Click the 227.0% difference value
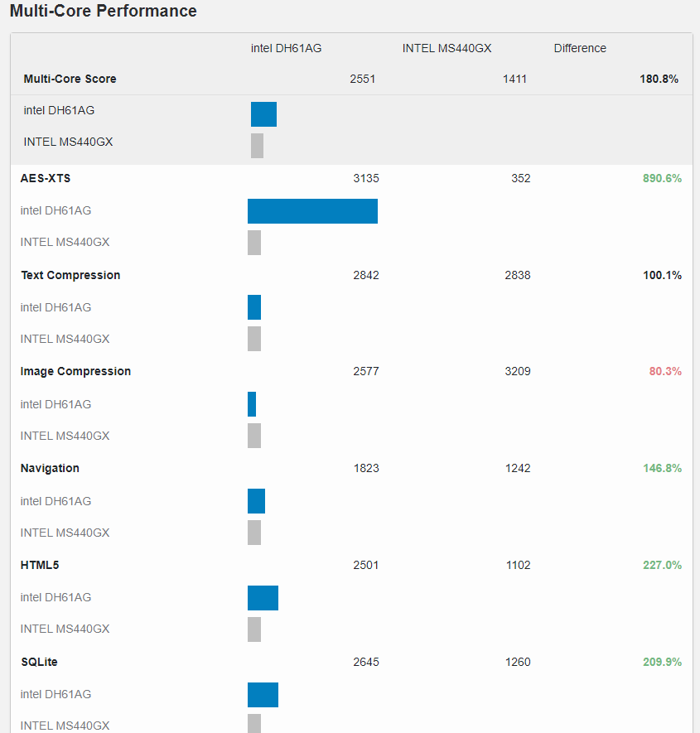The image size is (700, 733). 662,565
